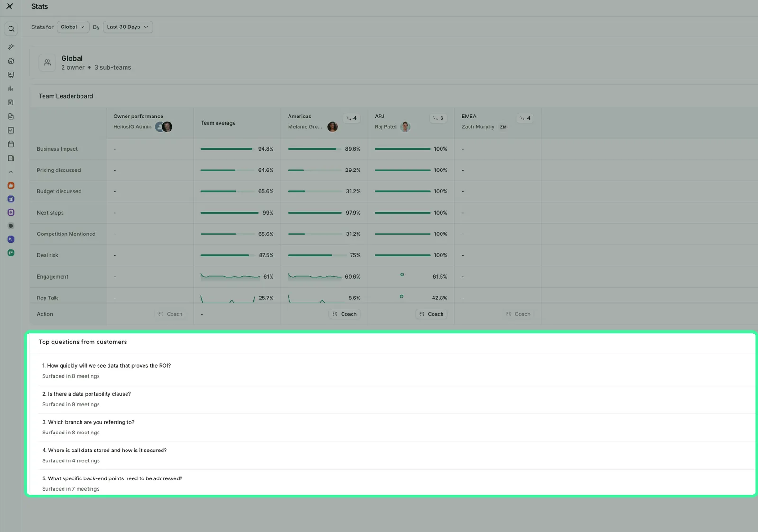Click the Business Impact row label

tap(57, 149)
